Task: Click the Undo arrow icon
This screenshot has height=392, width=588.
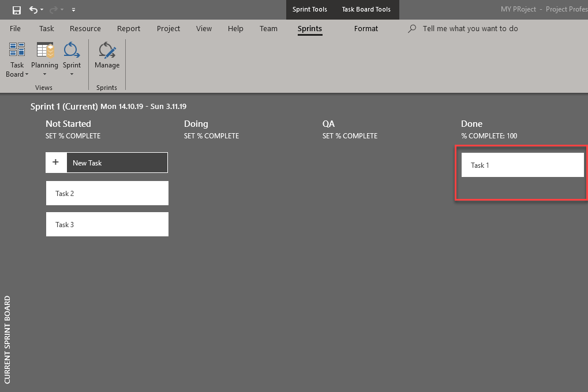Action: coord(33,10)
